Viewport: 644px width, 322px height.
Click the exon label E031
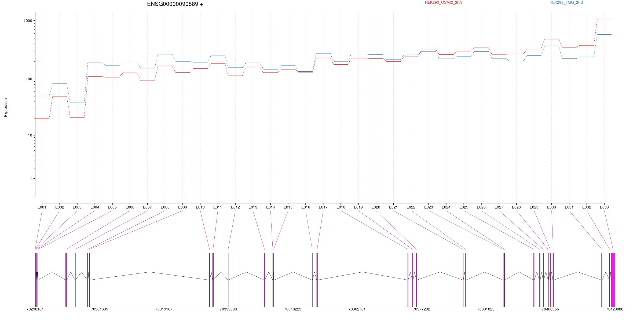[569, 207]
